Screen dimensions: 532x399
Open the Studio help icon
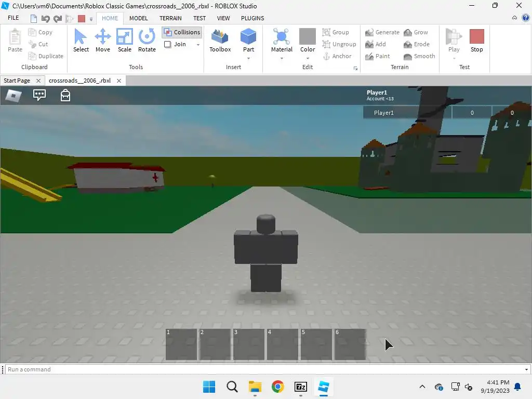pos(526,18)
